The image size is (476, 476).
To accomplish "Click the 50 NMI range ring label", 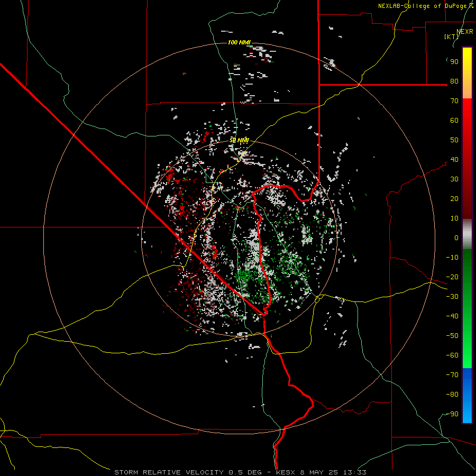I will [239, 140].
